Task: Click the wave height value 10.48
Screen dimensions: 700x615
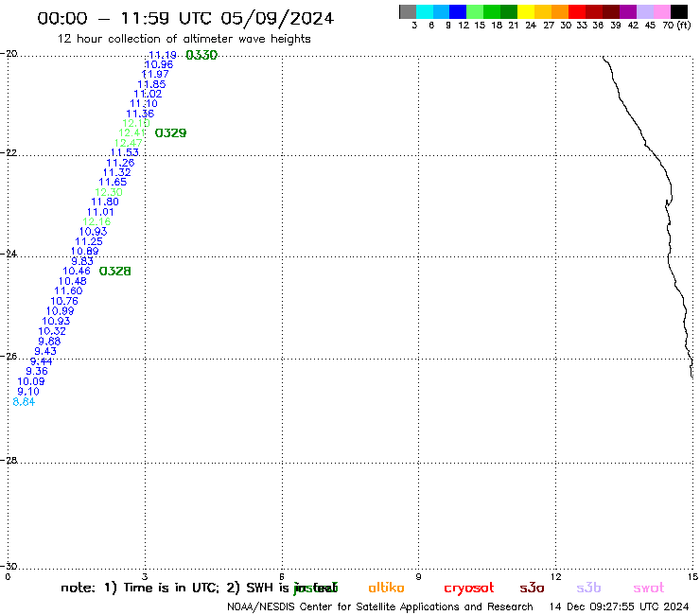Action: 73,281
